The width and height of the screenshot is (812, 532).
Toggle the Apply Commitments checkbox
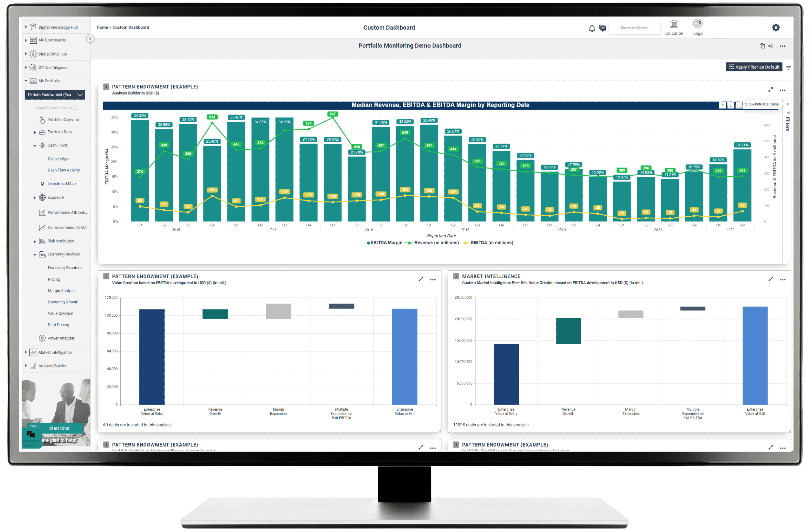click(x=75, y=108)
